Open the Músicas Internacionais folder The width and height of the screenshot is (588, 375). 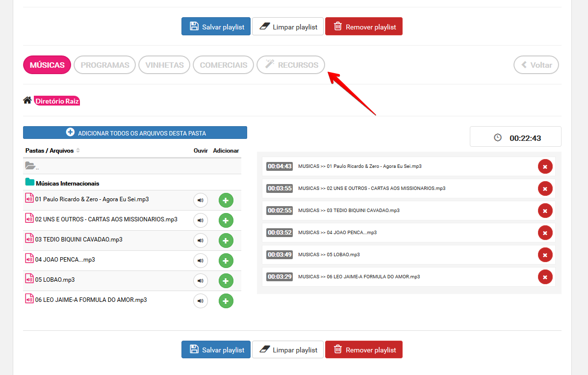pyautogui.click(x=68, y=183)
